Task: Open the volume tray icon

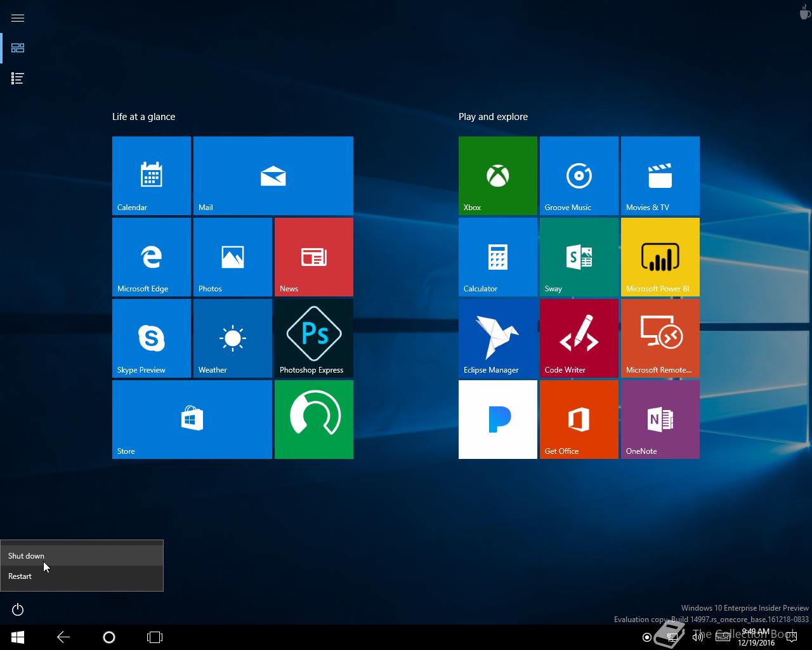Action: pyautogui.click(x=697, y=637)
